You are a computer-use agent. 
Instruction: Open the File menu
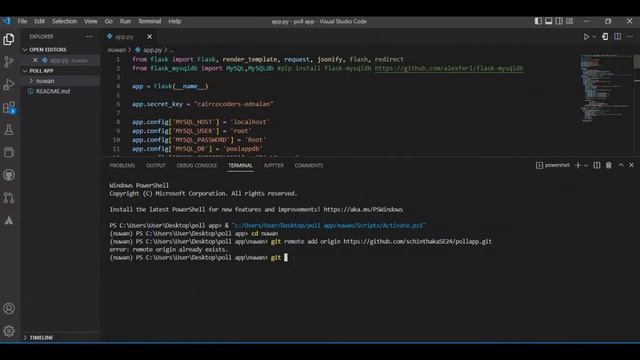pos(22,21)
